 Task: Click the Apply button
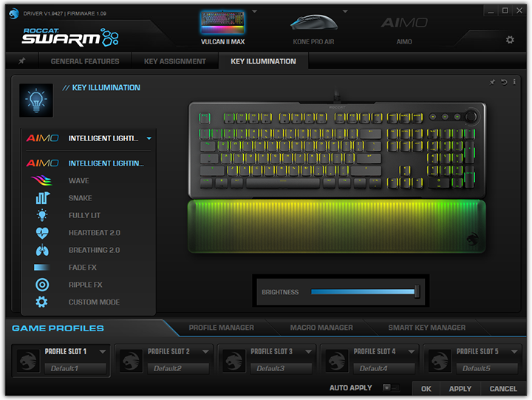coord(460,388)
